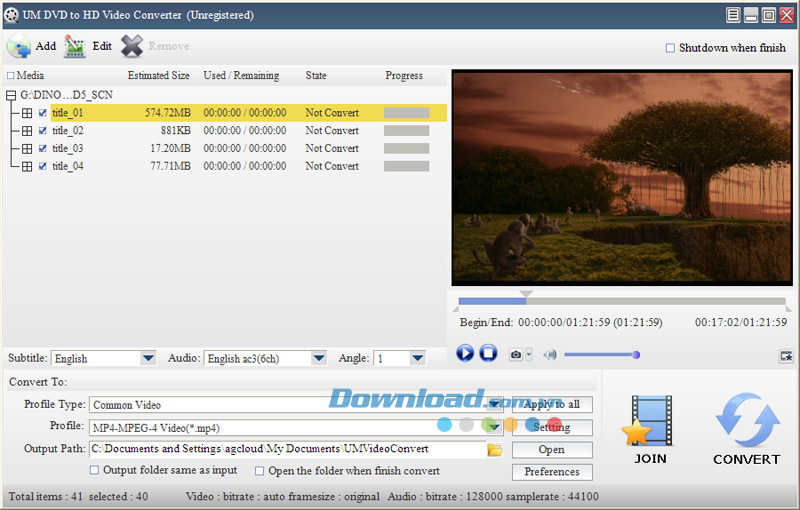Open snapshot options arrow beside camera
Viewport: 800px width, 510px height.
click(x=529, y=354)
